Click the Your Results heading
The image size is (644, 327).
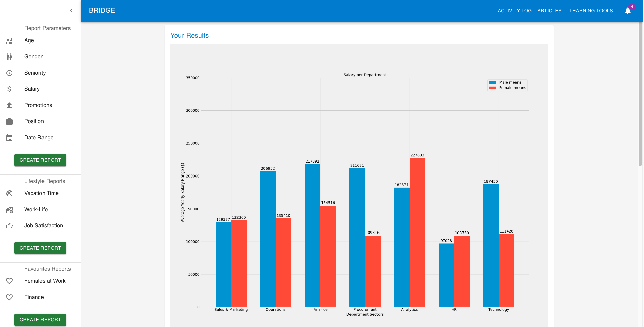(190, 35)
